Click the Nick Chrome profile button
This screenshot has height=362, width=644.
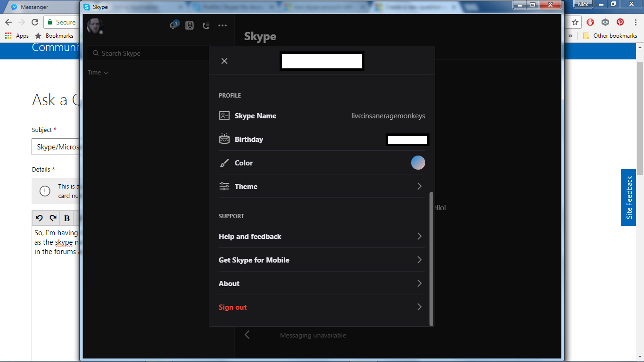click(583, 4)
